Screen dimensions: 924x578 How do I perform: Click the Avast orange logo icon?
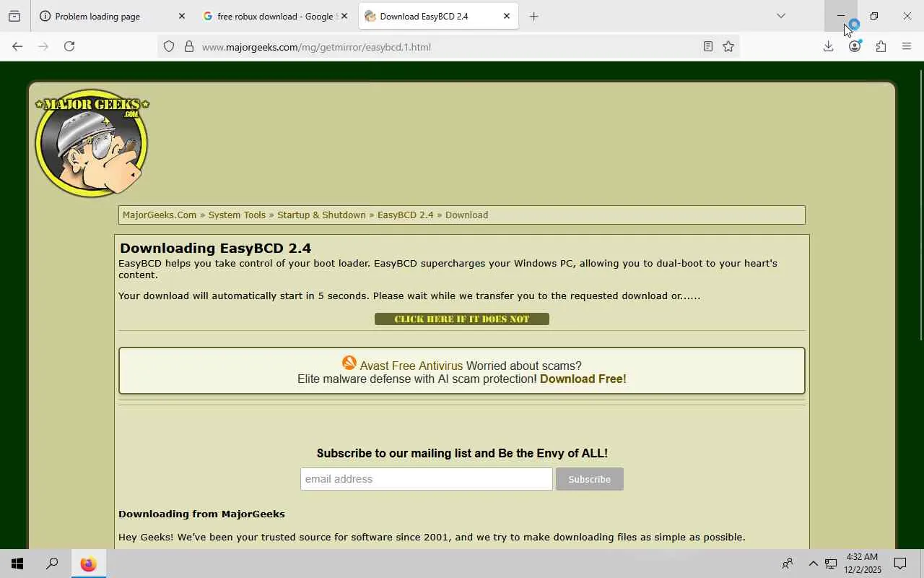click(x=349, y=363)
